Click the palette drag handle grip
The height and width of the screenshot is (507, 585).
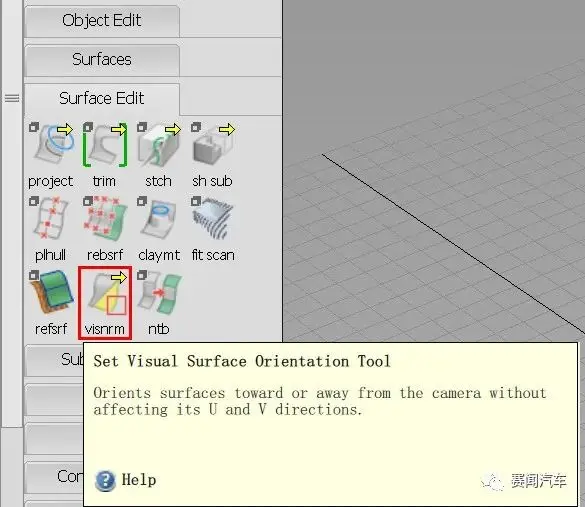12,98
